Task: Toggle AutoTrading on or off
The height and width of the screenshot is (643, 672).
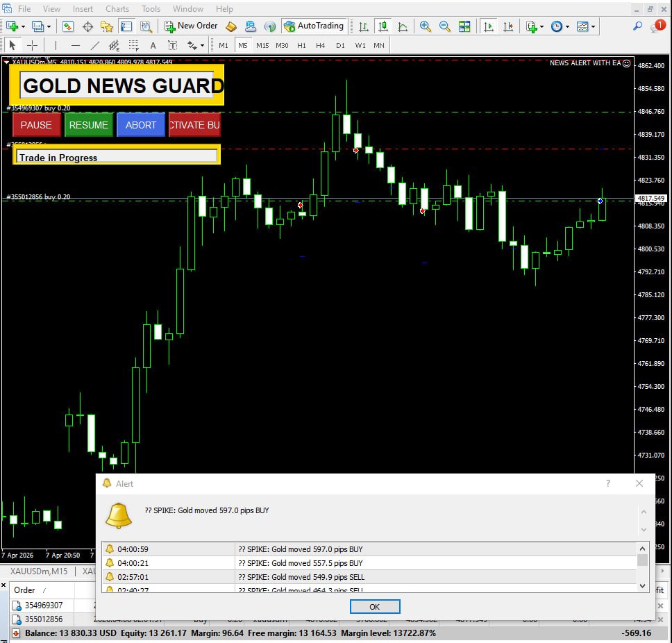Action: [x=314, y=26]
